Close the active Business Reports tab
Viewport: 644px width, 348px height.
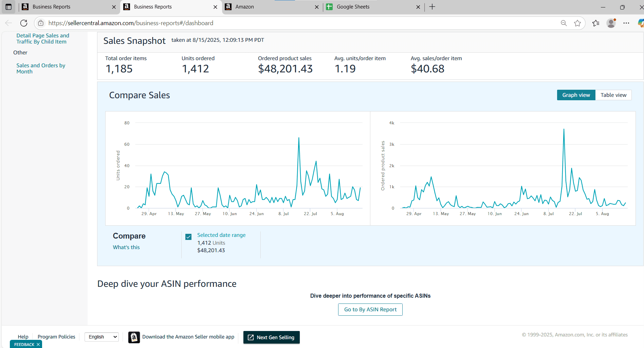pyautogui.click(x=215, y=7)
